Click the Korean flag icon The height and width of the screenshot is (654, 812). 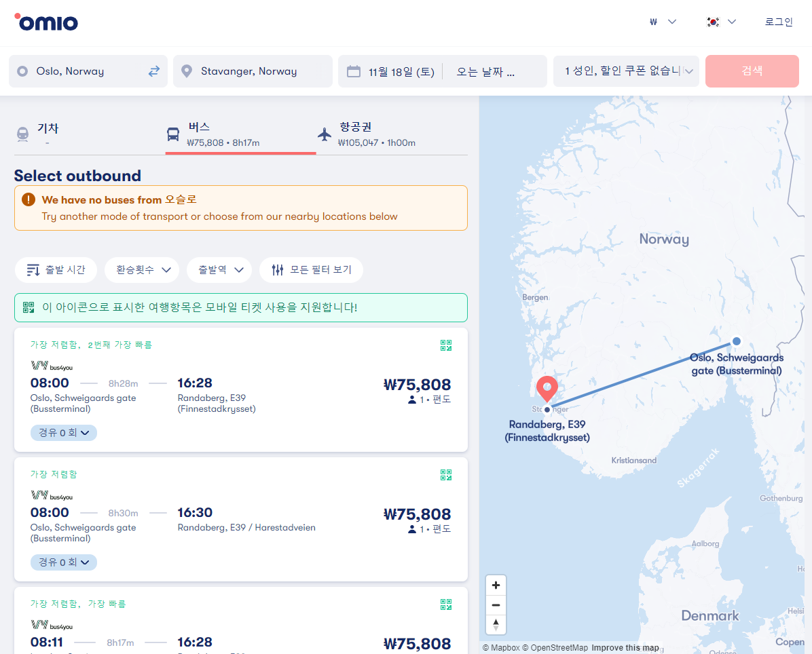713,22
